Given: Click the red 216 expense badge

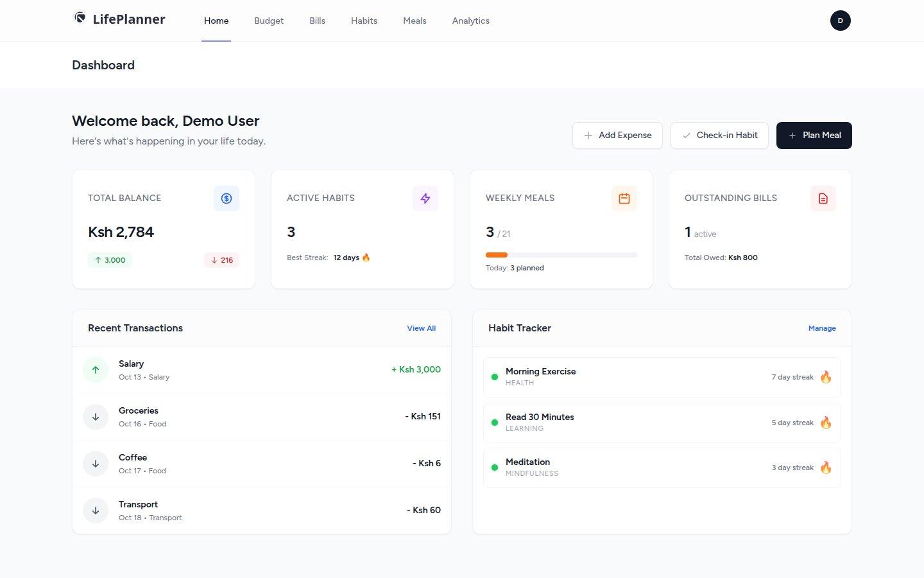Looking at the screenshot, I should [x=221, y=260].
